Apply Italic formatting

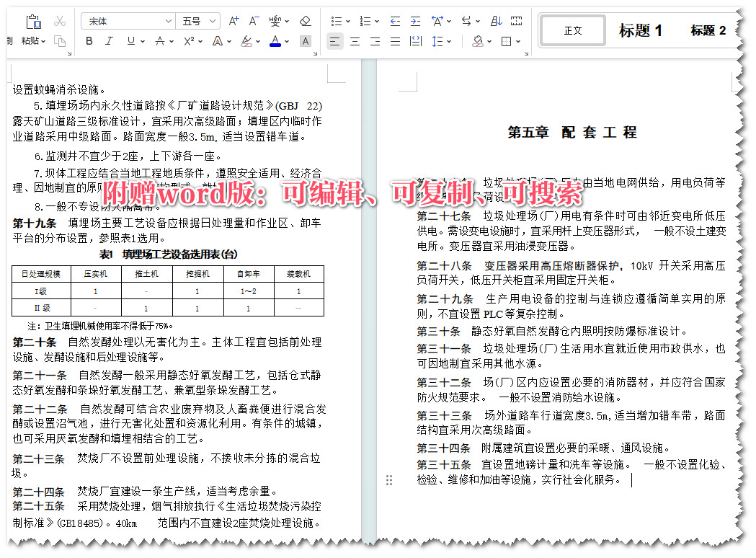point(108,40)
